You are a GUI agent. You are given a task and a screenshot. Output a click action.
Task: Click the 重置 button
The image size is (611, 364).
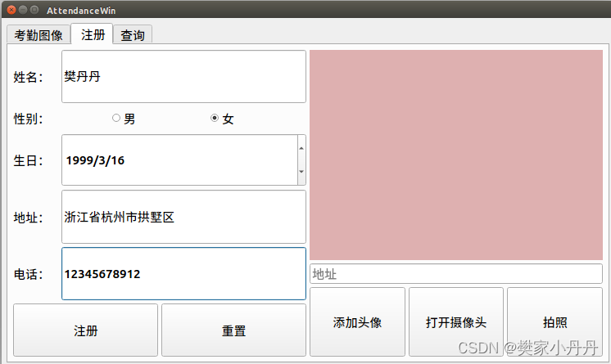pos(233,330)
